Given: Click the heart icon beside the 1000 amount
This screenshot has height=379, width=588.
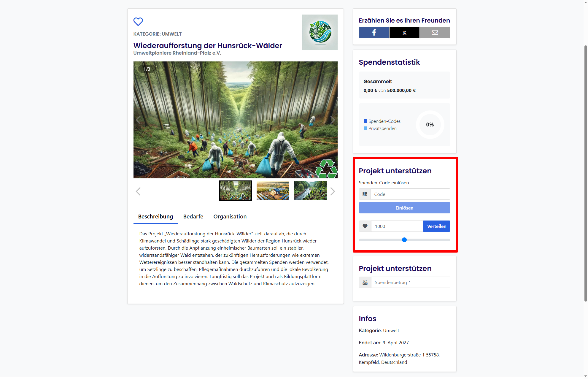Looking at the screenshot, I should [365, 226].
